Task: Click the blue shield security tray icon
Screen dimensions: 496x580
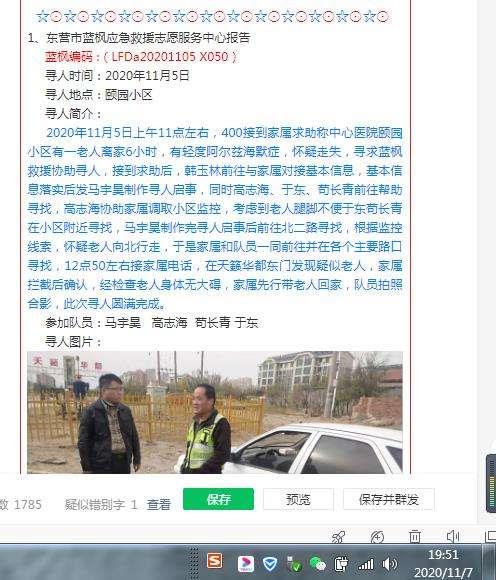Action: pyautogui.click(x=270, y=564)
